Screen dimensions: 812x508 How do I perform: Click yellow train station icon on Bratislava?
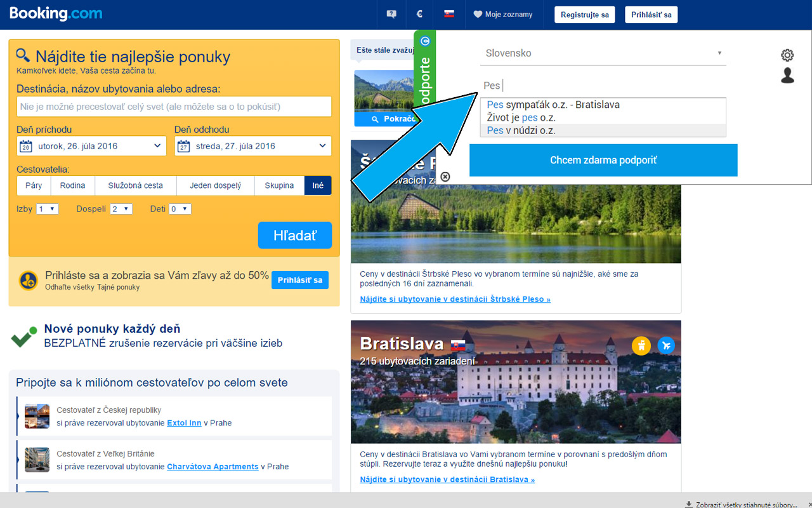[641, 346]
